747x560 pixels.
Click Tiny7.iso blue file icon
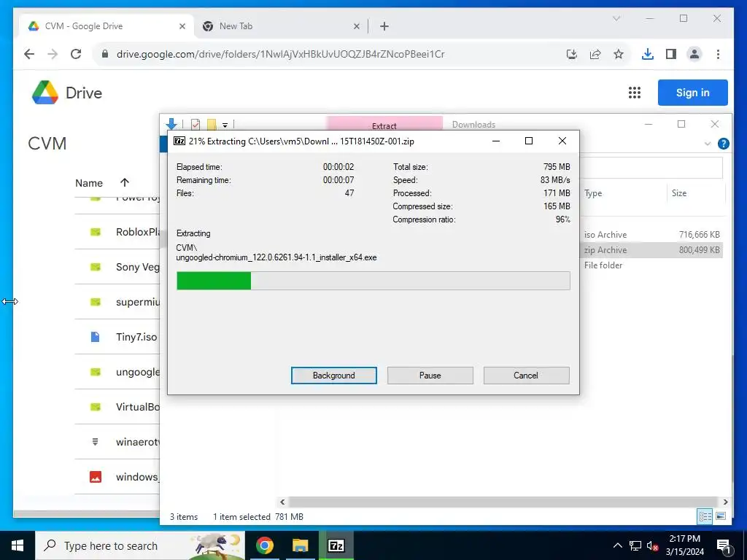96,337
